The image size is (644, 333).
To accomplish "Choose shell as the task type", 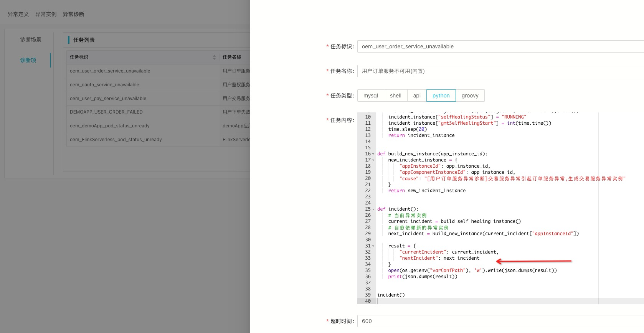I will [395, 96].
